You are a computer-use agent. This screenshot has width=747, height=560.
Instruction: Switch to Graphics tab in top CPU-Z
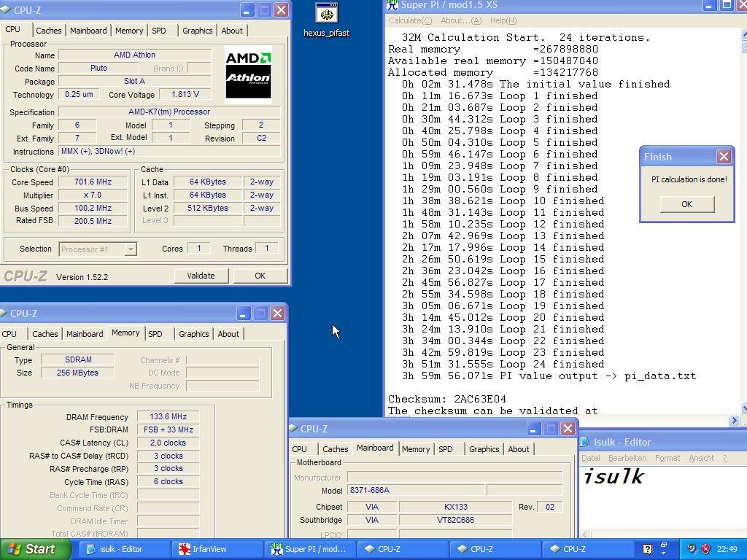click(197, 31)
